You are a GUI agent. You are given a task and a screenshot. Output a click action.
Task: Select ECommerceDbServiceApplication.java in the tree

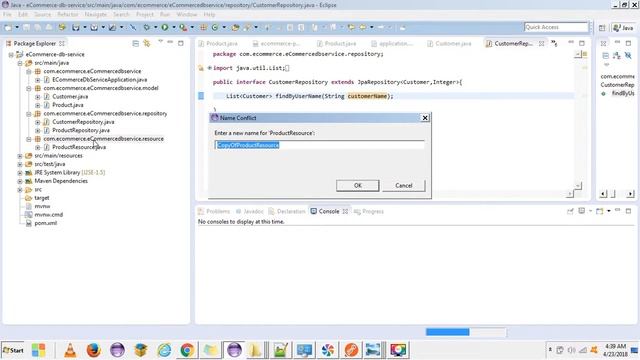click(x=99, y=80)
